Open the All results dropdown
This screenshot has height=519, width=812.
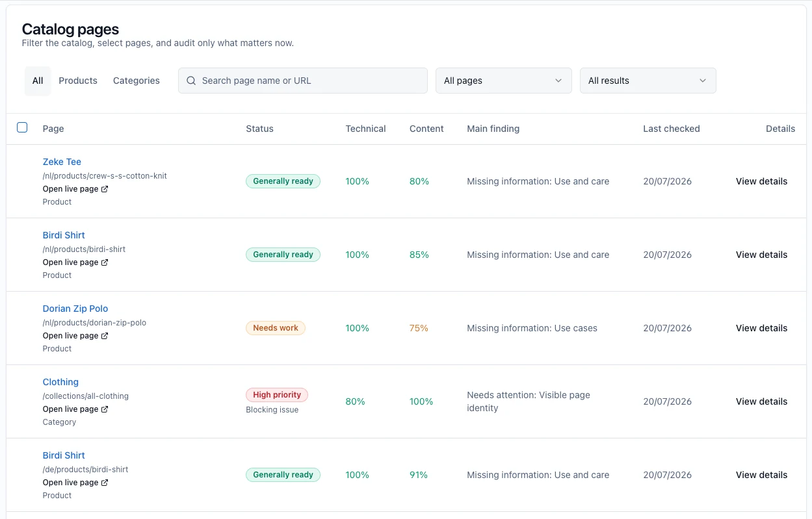pos(648,81)
